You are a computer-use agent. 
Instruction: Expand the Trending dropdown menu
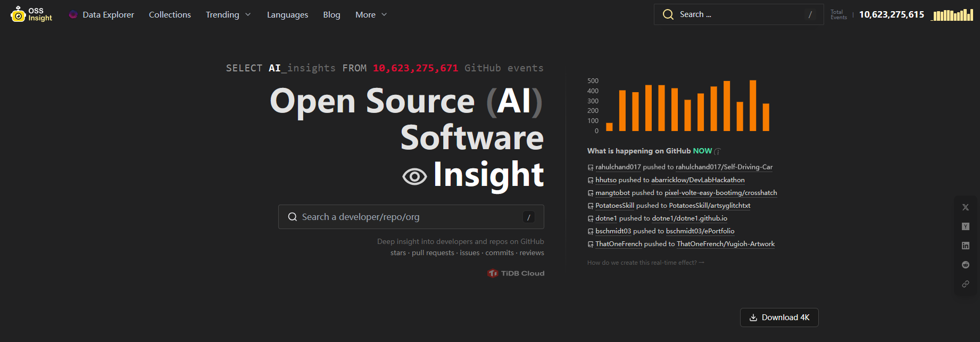click(x=228, y=14)
